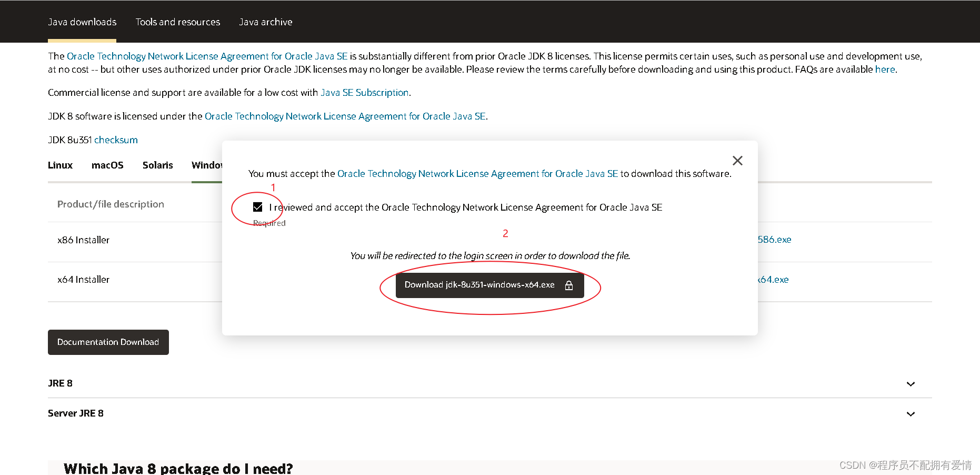Open the Tools and resources tab
This screenshot has width=980, height=475.
(178, 22)
